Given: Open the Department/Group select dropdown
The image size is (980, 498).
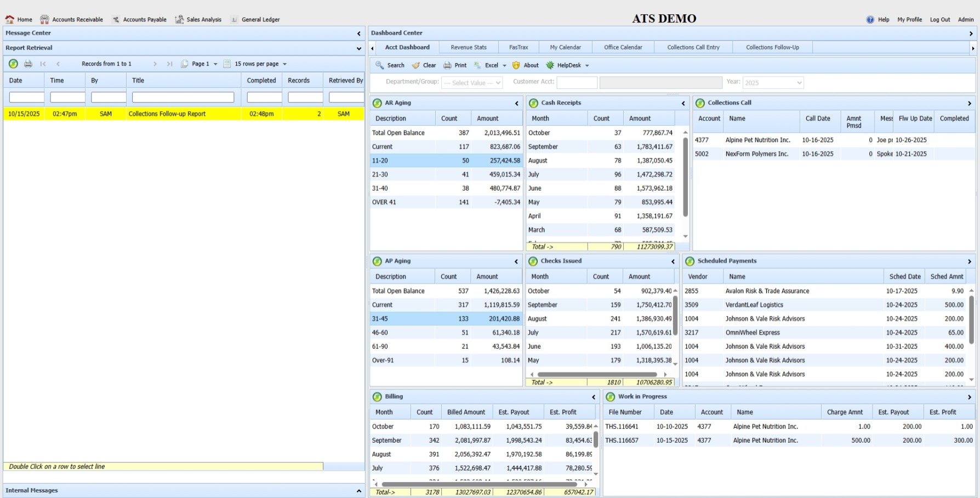Looking at the screenshot, I should click(x=472, y=83).
